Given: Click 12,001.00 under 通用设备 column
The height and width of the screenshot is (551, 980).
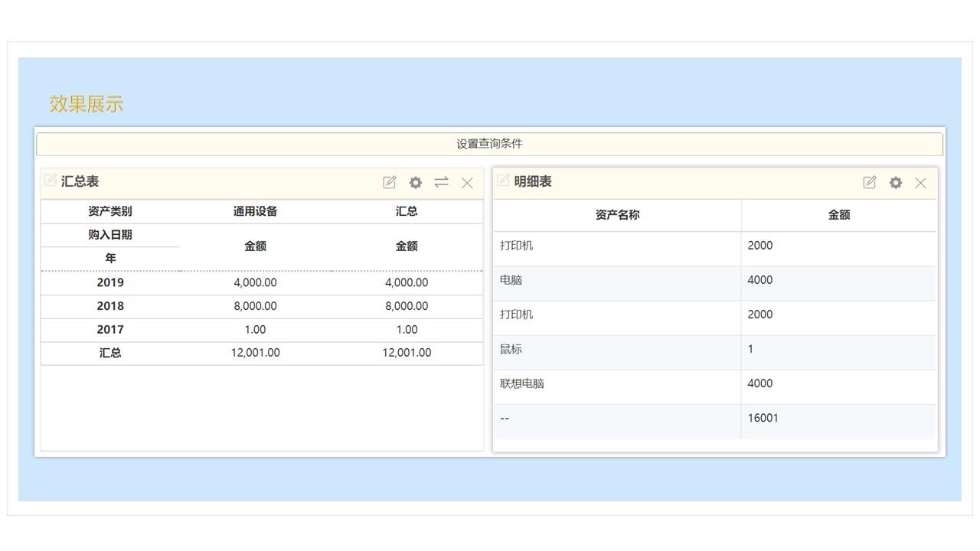Looking at the screenshot, I should (x=255, y=353).
